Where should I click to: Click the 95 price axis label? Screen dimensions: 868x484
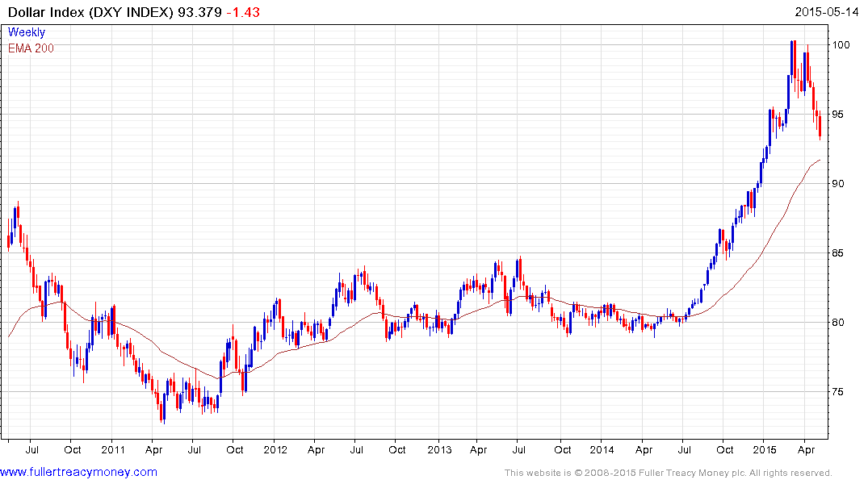point(838,115)
